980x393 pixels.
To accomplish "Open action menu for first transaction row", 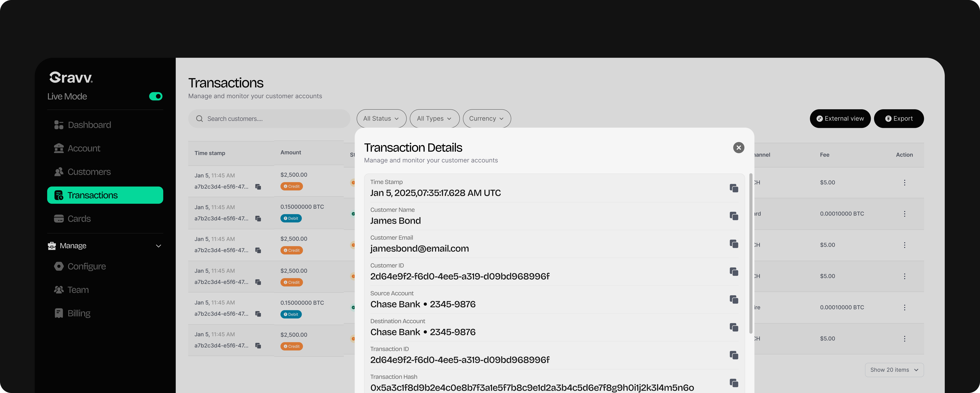I will (904, 182).
